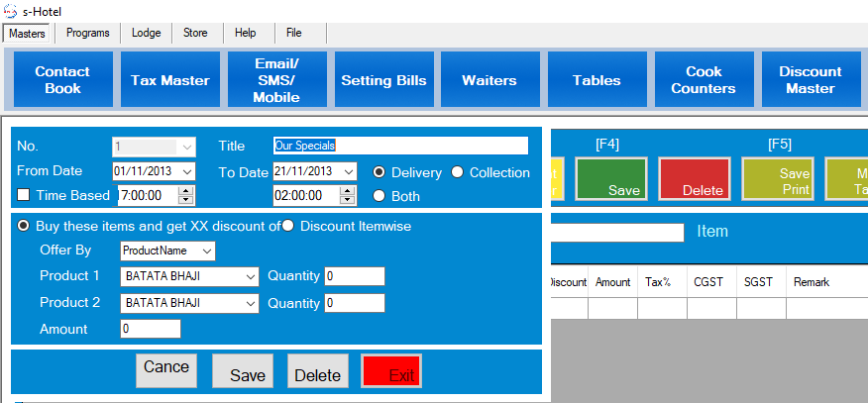
Task: Select the Collection radio option
Action: [458, 172]
